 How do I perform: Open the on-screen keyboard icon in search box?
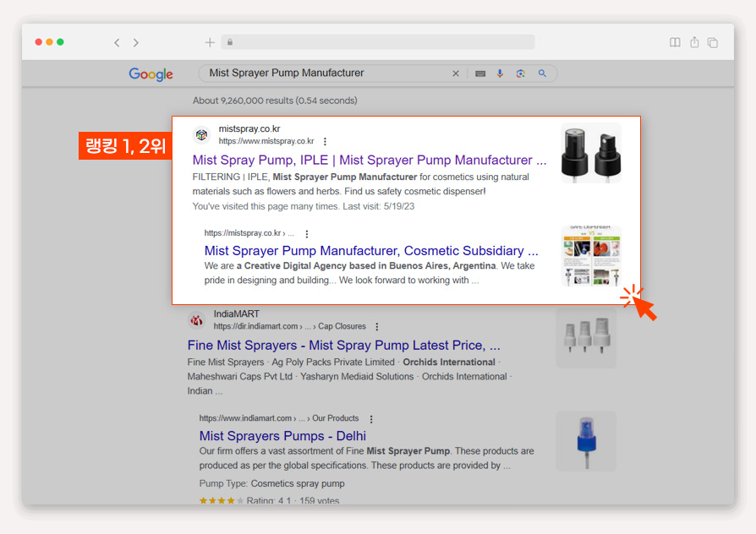click(480, 74)
